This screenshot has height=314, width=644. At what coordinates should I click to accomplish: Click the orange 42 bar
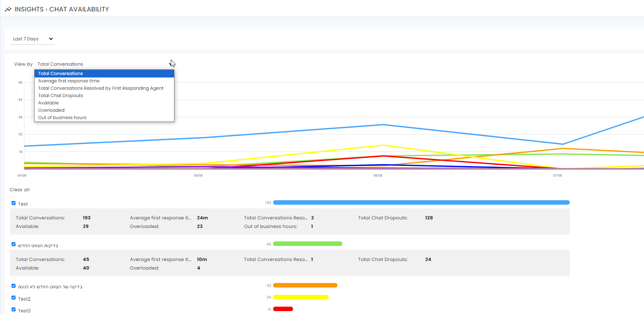coord(305,285)
